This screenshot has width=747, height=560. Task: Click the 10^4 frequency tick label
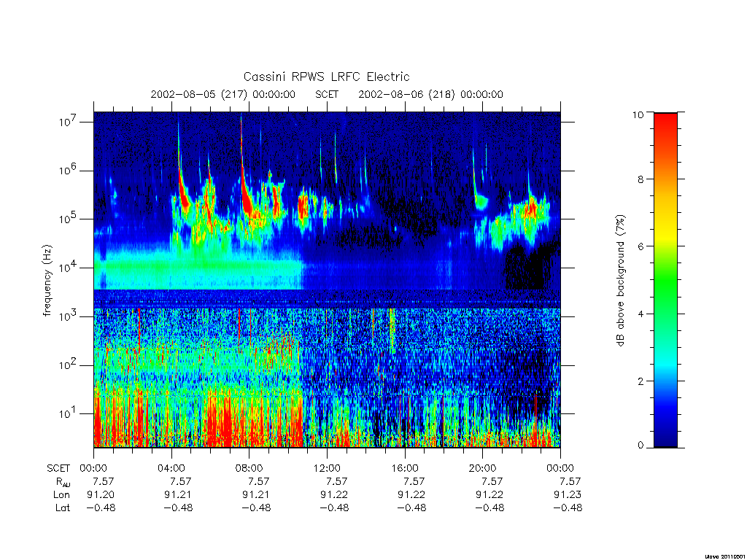point(68,268)
